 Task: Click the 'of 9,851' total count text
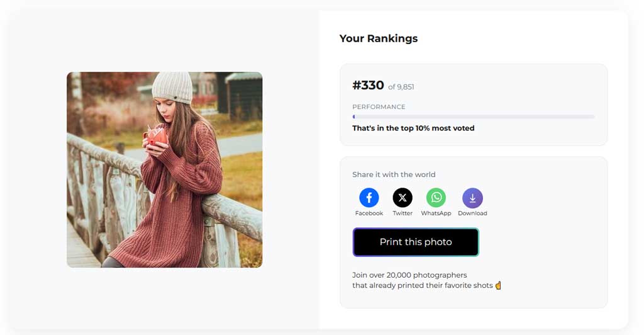tap(401, 87)
